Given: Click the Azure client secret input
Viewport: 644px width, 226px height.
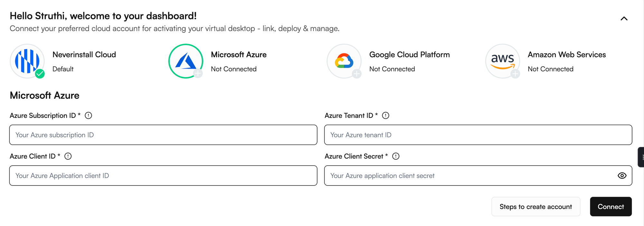Looking at the screenshot, I should [x=470, y=176].
